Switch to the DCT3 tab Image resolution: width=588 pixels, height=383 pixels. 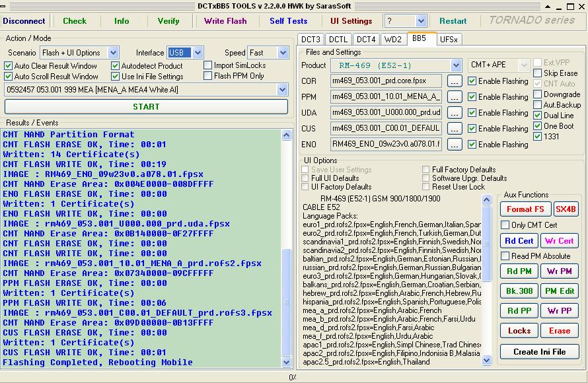click(x=311, y=40)
